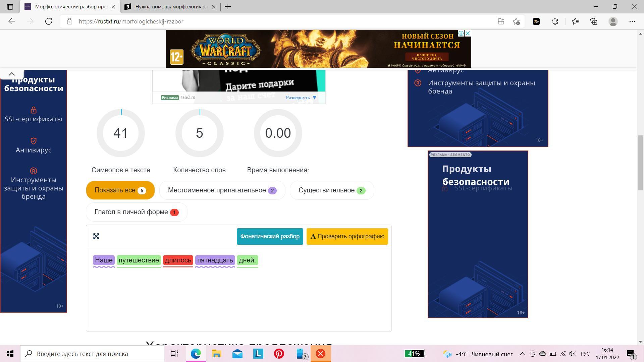Click Фонетический разбор button
Viewport: 644px width, 362px height.
[270, 237]
